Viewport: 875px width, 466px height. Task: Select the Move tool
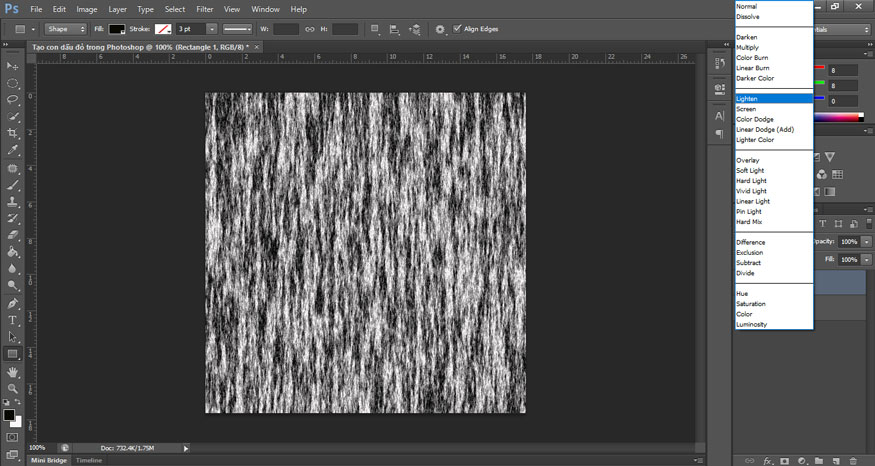12,66
